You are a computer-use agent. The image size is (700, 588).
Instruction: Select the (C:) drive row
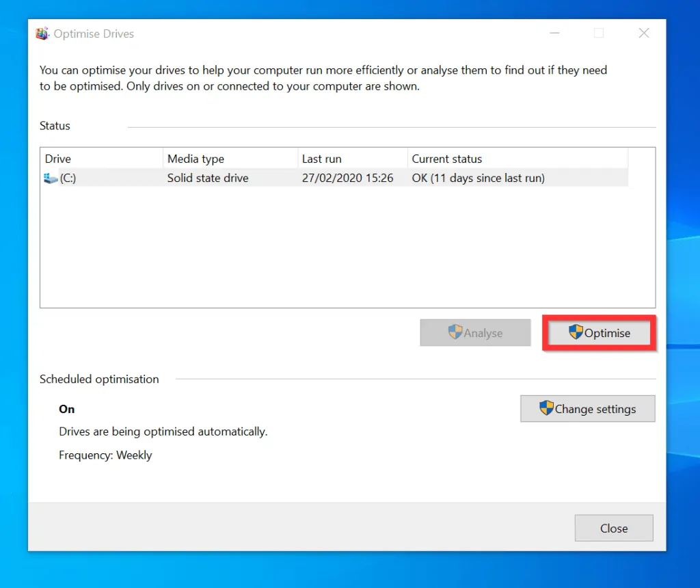[x=273, y=178]
